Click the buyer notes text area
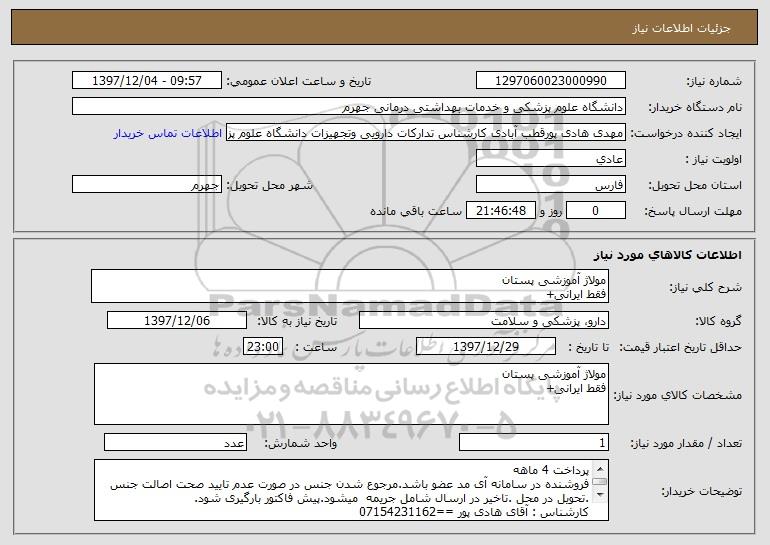This screenshot has width=770, height=545. [351, 490]
